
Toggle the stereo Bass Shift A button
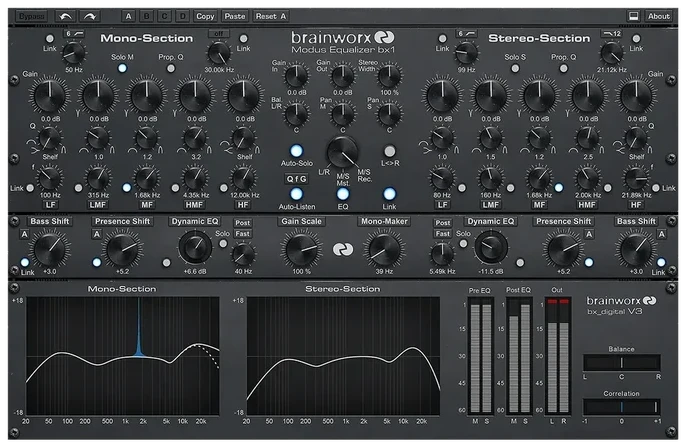point(662,234)
